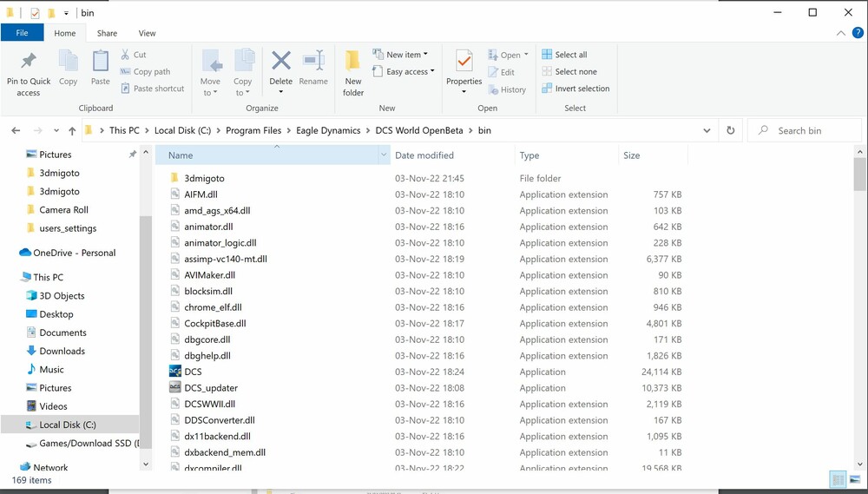The image size is (868, 494).
Task: Click DCS World OpenBeta breadcrumb
Action: point(419,131)
